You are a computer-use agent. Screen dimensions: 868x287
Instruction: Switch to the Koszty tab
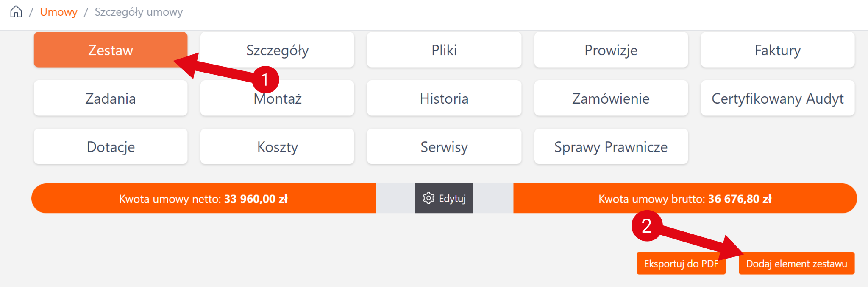tap(277, 147)
